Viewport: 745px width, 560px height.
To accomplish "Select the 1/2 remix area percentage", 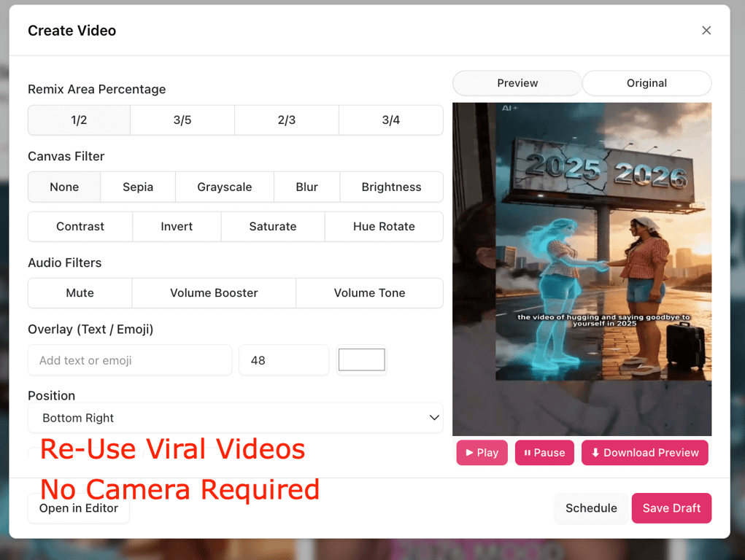I will pyautogui.click(x=79, y=120).
